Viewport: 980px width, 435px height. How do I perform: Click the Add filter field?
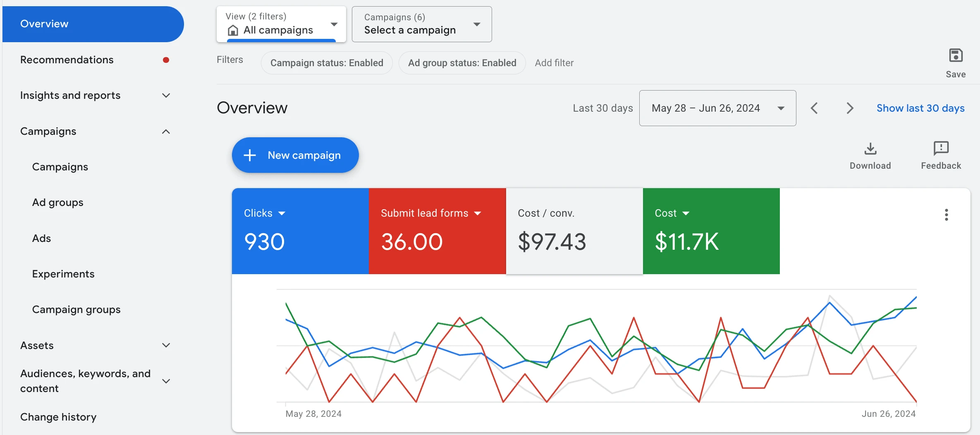point(554,63)
